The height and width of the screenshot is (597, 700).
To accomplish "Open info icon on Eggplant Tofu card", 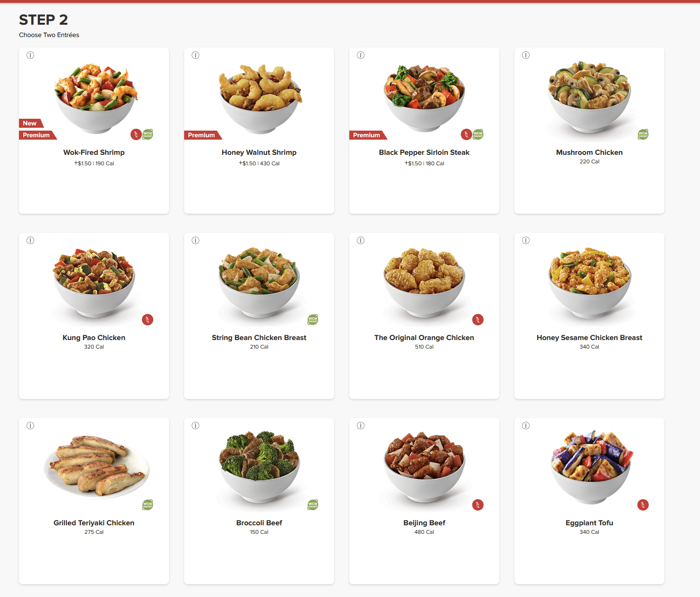I will (526, 426).
